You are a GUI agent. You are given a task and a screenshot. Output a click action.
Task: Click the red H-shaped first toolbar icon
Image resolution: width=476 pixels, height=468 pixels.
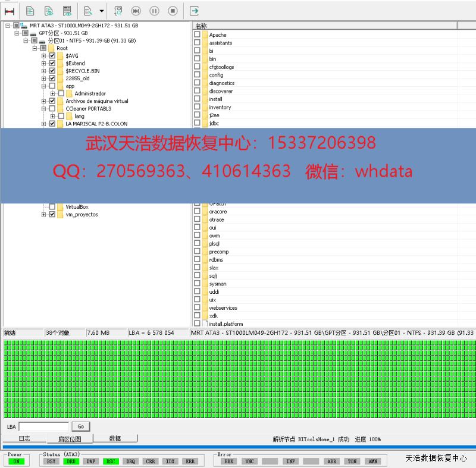[10, 11]
